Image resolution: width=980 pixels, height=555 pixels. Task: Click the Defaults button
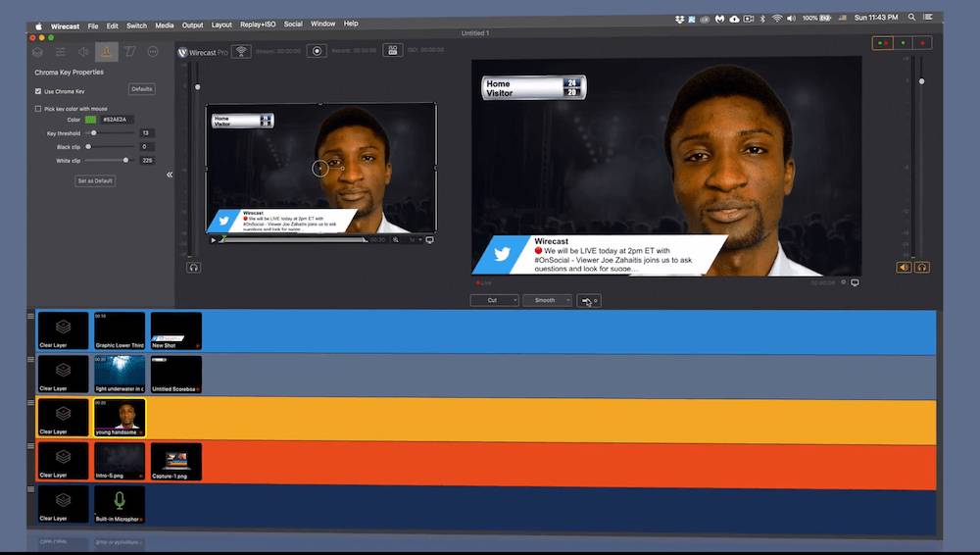point(142,89)
